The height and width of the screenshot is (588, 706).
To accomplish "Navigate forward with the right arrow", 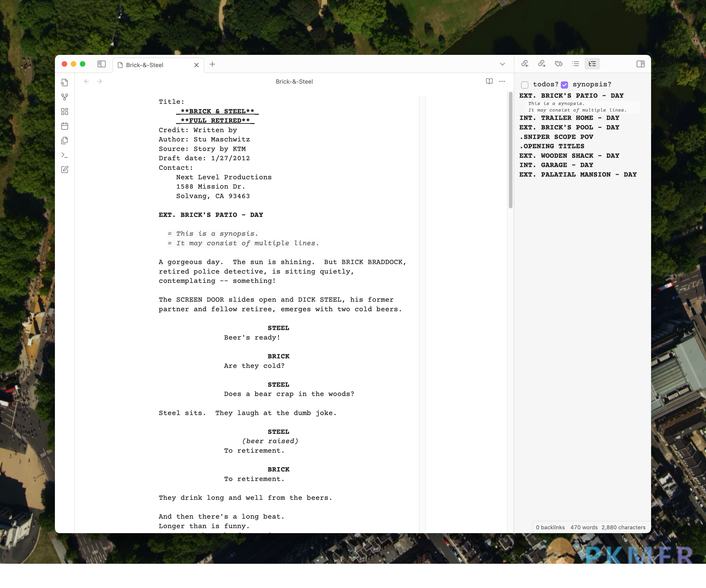I will pyautogui.click(x=100, y=81).
